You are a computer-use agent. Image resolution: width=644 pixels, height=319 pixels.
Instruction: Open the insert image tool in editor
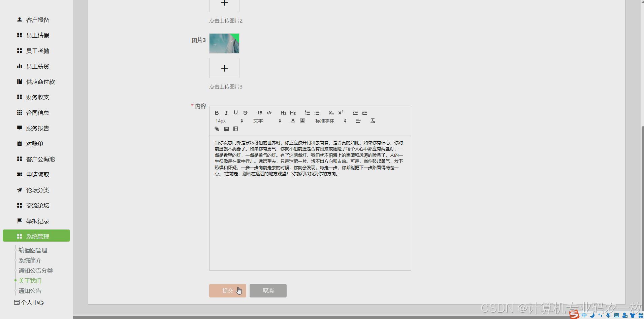[226, 129]
